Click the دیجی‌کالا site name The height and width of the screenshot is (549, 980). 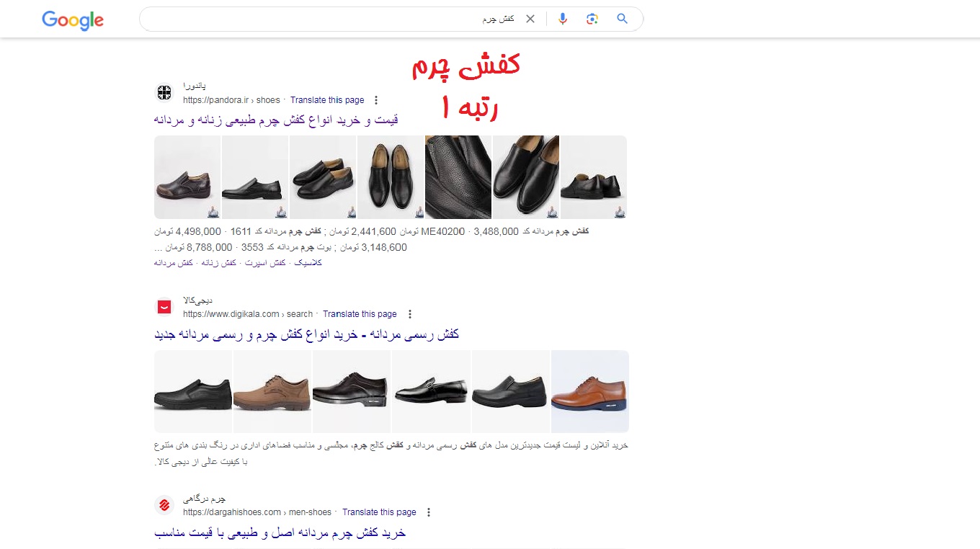(x=198, y=300)
